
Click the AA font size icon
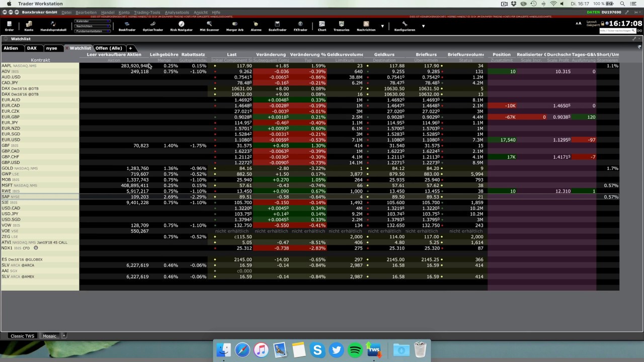pyautogui.click(x=579, y=23)
